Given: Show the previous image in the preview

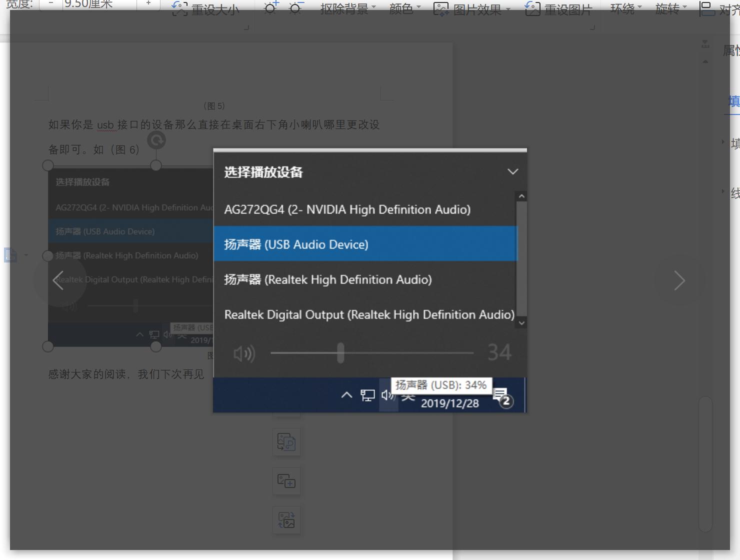Looking at the screenshot, I should click(58, 280).
